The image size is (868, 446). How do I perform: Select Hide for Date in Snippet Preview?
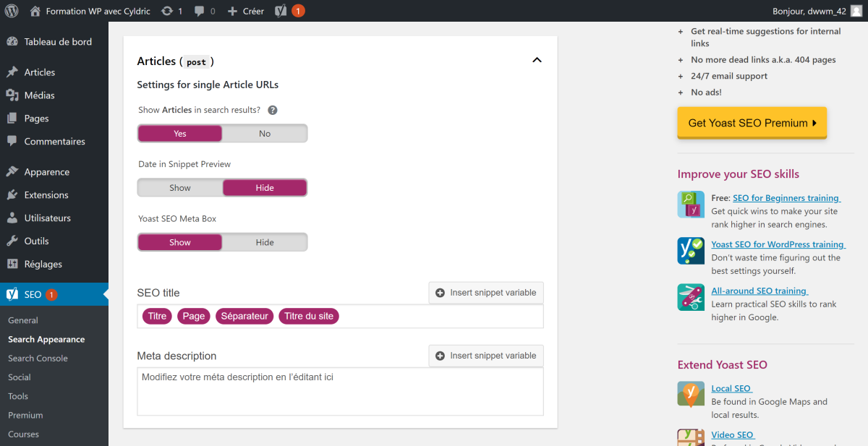pyautogui.click(x=265, y=188)
